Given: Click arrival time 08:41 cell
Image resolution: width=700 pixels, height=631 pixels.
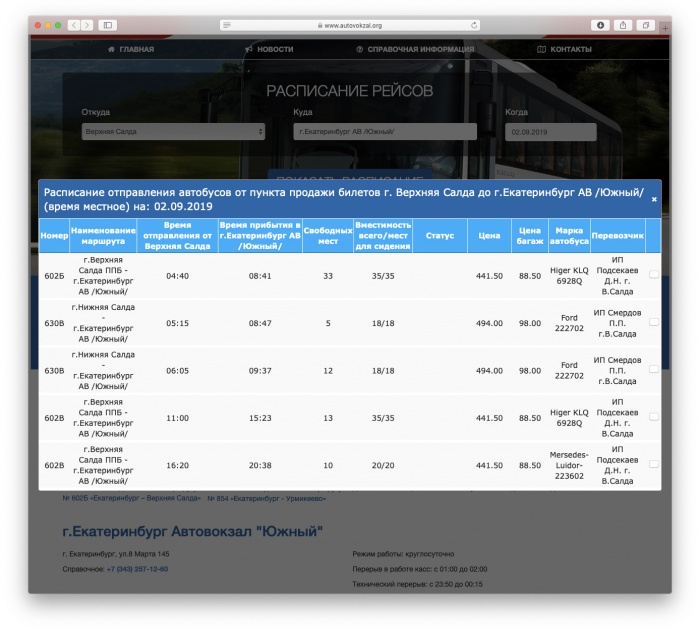Looking at the screenshot, I should [x=260, y=276].
